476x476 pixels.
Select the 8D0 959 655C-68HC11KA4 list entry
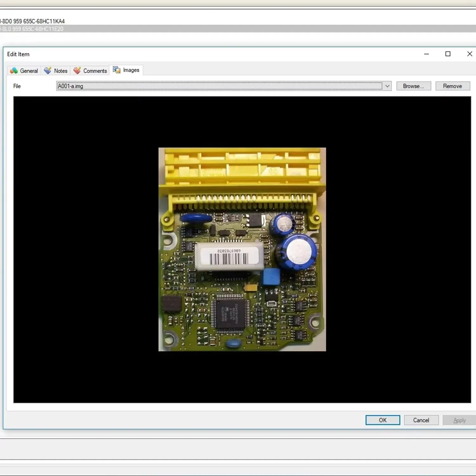(33, 21)
